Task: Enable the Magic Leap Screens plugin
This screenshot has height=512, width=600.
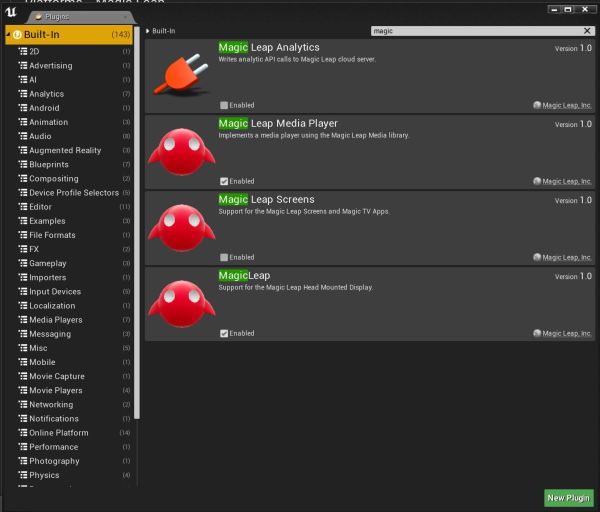Action: [224, 257]
